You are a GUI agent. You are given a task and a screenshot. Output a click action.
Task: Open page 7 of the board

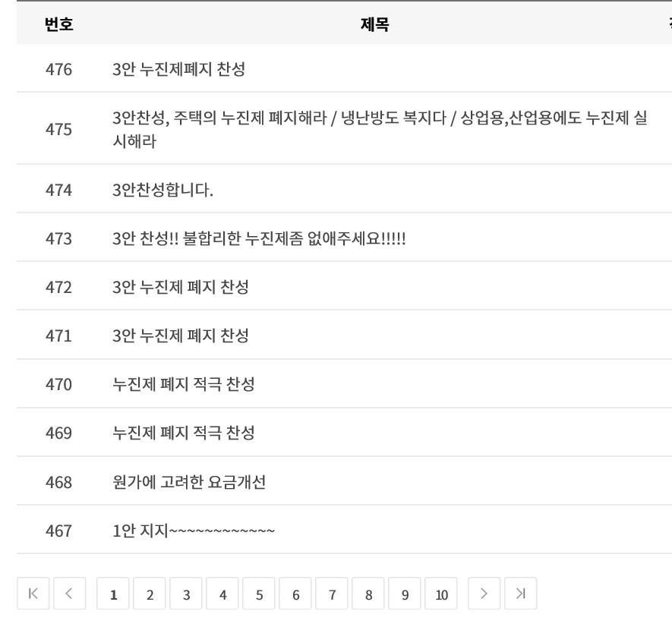(x=332, y=594)
